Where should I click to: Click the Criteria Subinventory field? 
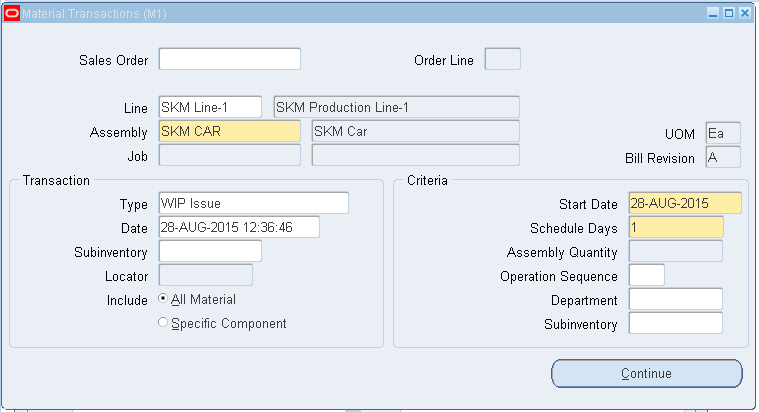click(675, 323)
